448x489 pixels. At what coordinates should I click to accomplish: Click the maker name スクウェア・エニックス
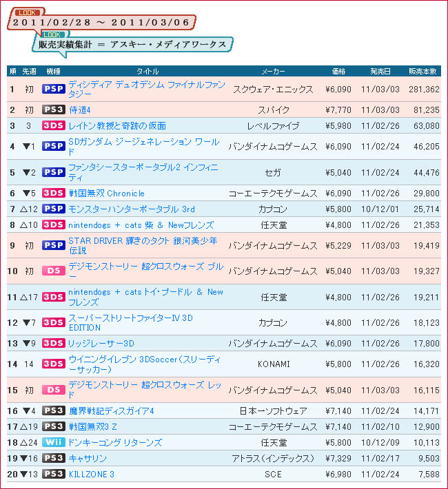[x=273, y=90]
